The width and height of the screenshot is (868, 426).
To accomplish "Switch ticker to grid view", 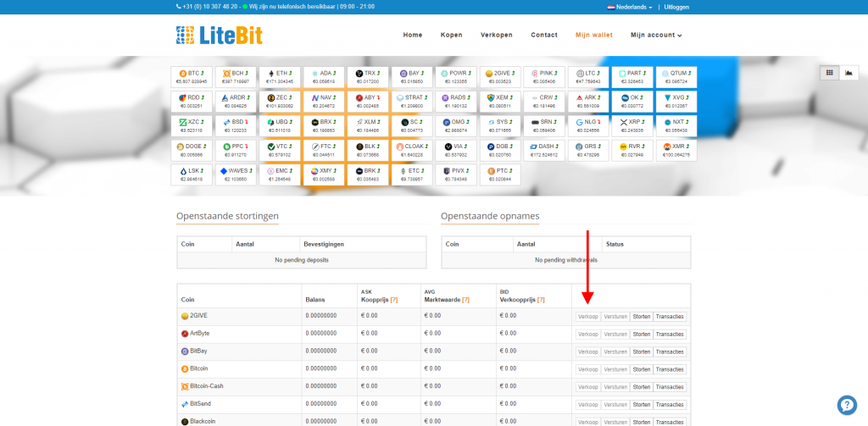I will coord(829,73).
